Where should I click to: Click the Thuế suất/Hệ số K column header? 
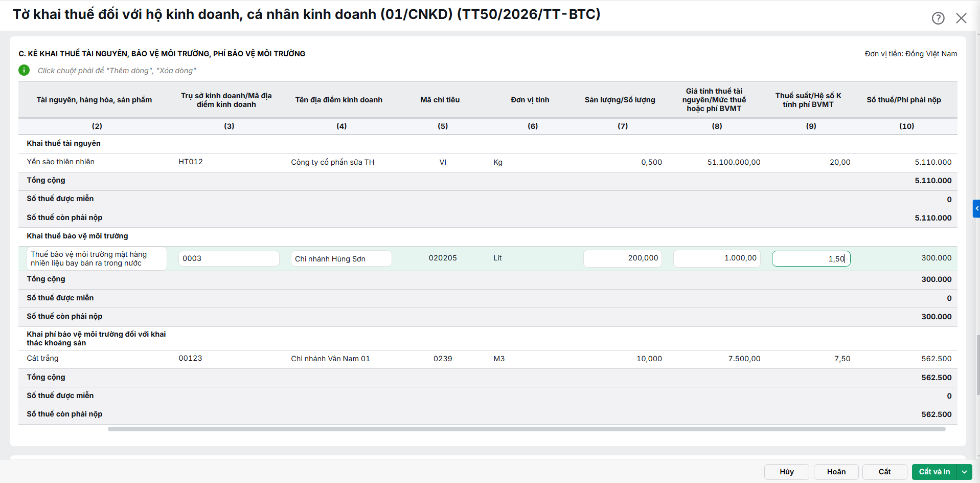click(808, 100)
